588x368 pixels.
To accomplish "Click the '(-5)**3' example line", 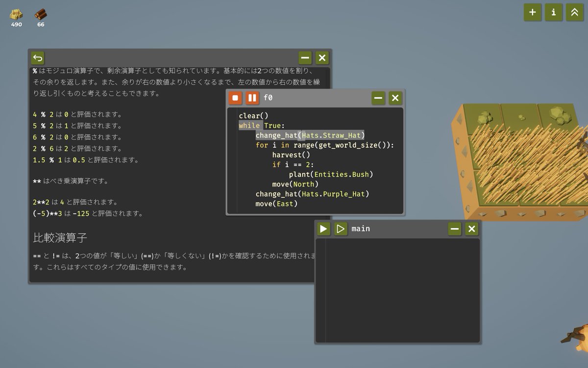I will pyautogui.click(x=88, y=213).
